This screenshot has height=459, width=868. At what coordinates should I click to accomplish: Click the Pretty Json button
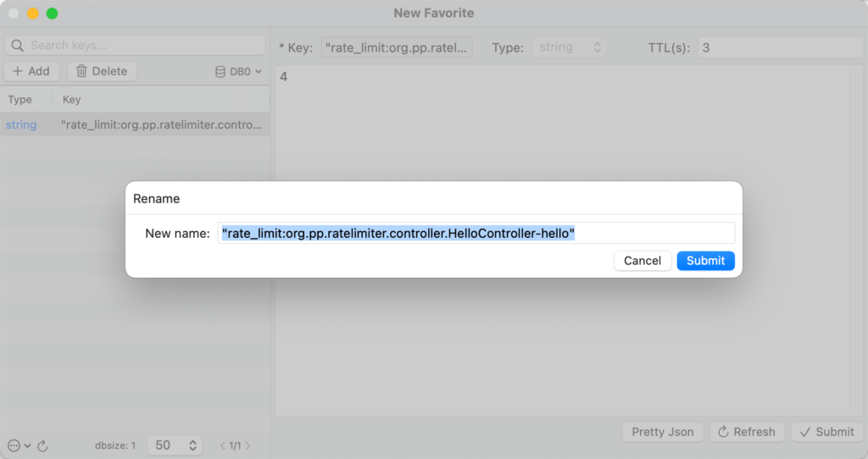(662, 432)
